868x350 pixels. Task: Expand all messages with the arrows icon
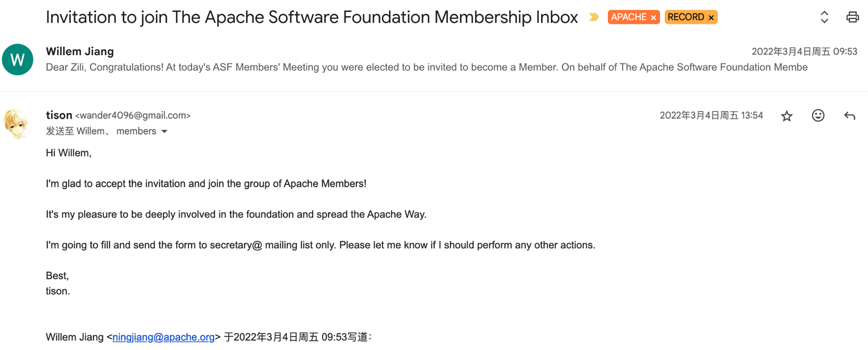coord(824,17)
